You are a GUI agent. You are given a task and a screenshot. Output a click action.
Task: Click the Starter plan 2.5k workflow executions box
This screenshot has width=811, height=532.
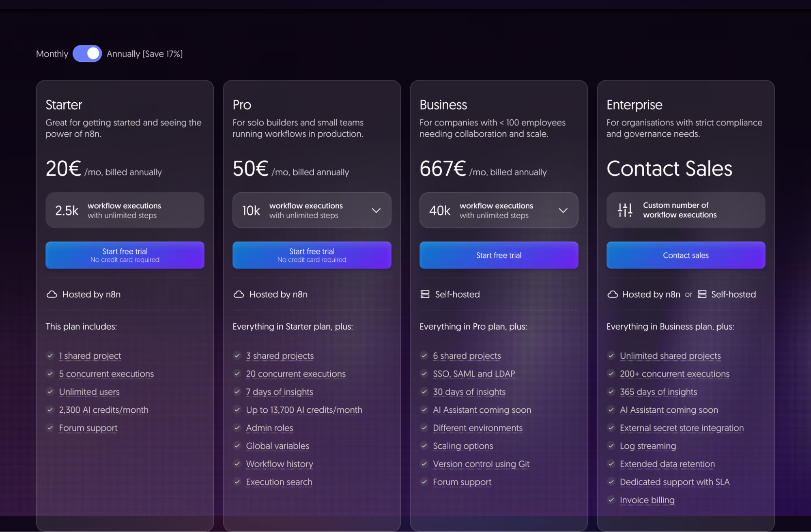[x=125, y=210]
